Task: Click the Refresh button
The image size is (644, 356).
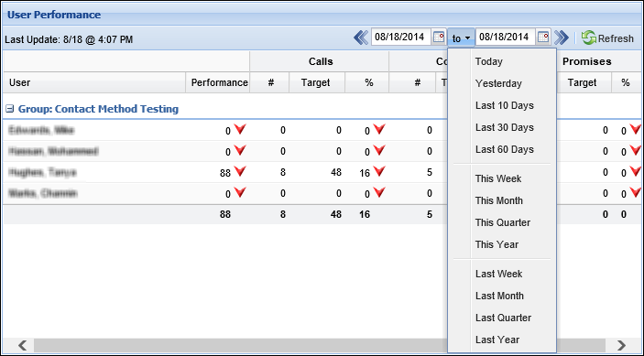Action: click(x=607, y=38)
